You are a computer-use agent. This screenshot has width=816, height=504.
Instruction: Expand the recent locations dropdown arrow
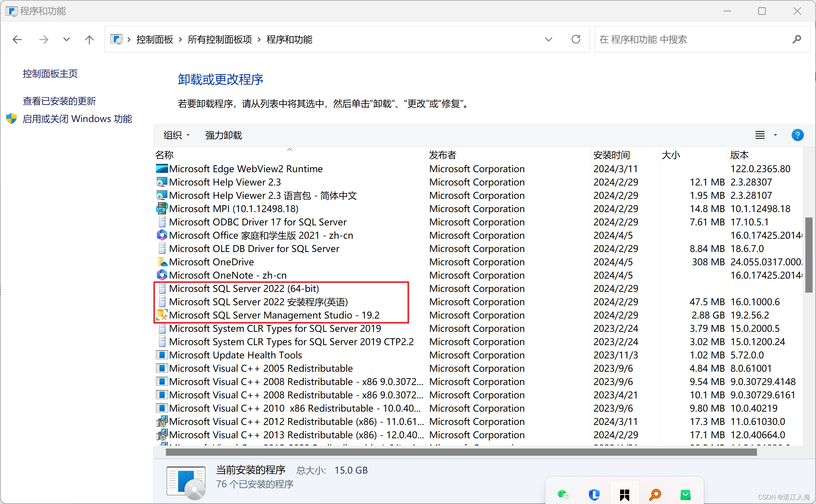point(67,40)
